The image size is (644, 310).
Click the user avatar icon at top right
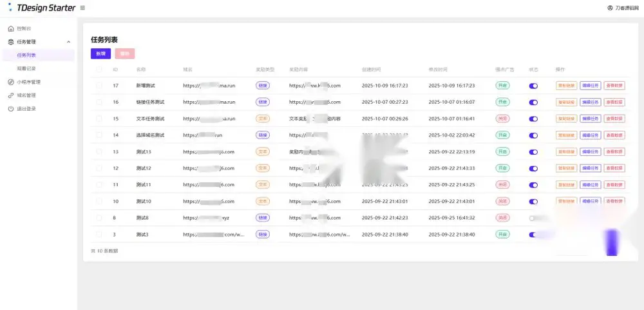tap(610, 8)
